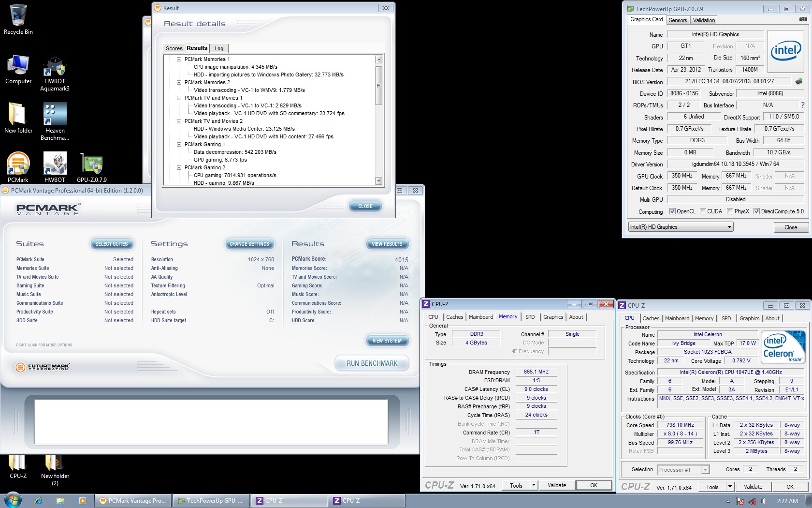Open the Validation tab in GPU-Z
This screenshot has height=508, width=812.
tap(704, 20)
